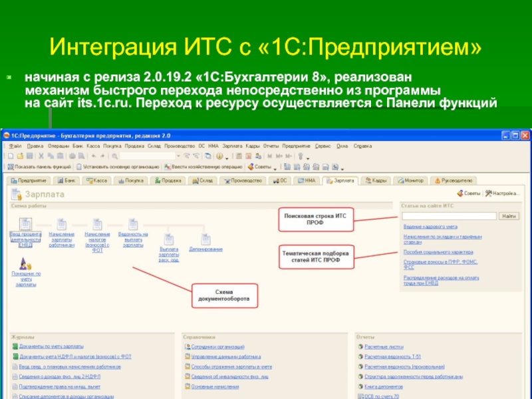Open the Справка menu
Screen dimensions: 532x399
tap(362, 146)
